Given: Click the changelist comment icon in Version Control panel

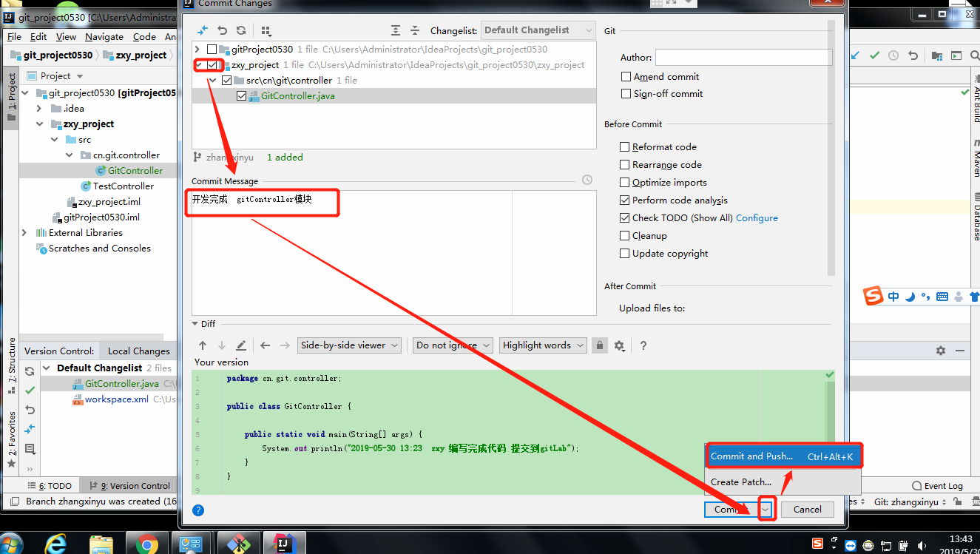Looking at the screenshot, I should click(x=30, y=449).
